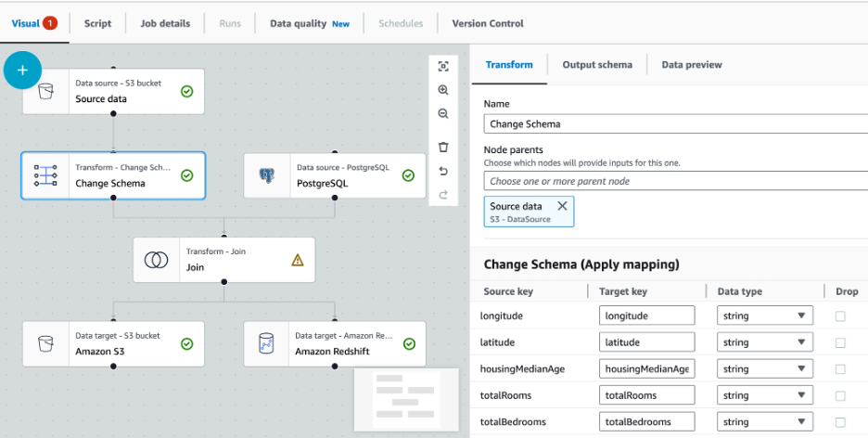The image size is (868, 438).
Task: Click the Change Schema node's mapping icon
Action: [x=45, y=175]
